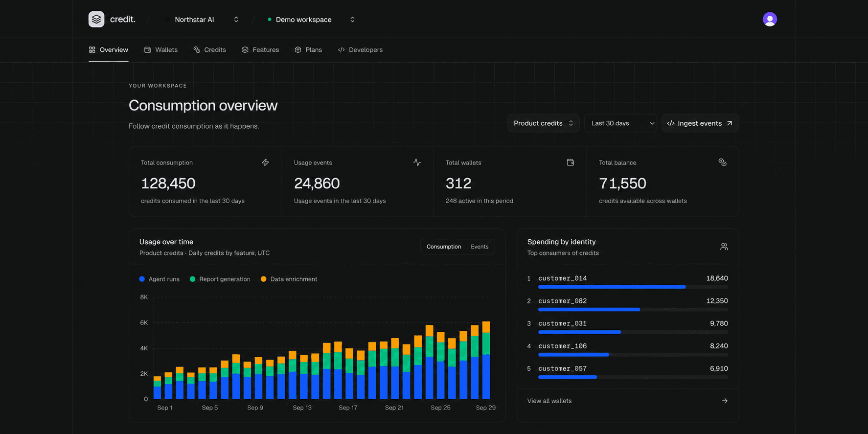This screenshot has width=868, height=434.
Task: Click the Developers tab code icon
Action: click(x=342, y=50)
